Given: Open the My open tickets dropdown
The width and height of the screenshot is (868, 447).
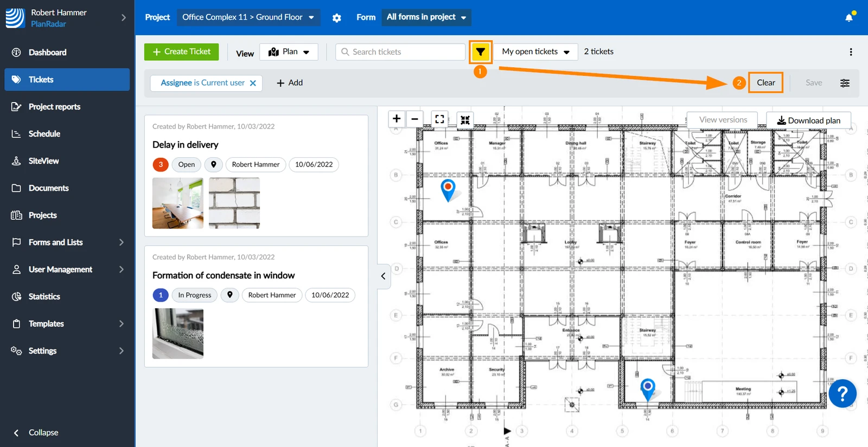Looking at the screenshot, I should [535, 52].
